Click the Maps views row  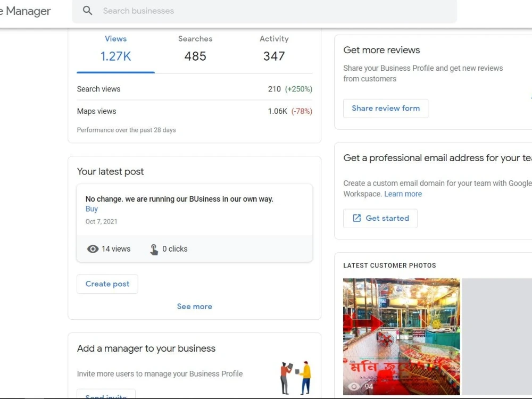pos(194,111)
